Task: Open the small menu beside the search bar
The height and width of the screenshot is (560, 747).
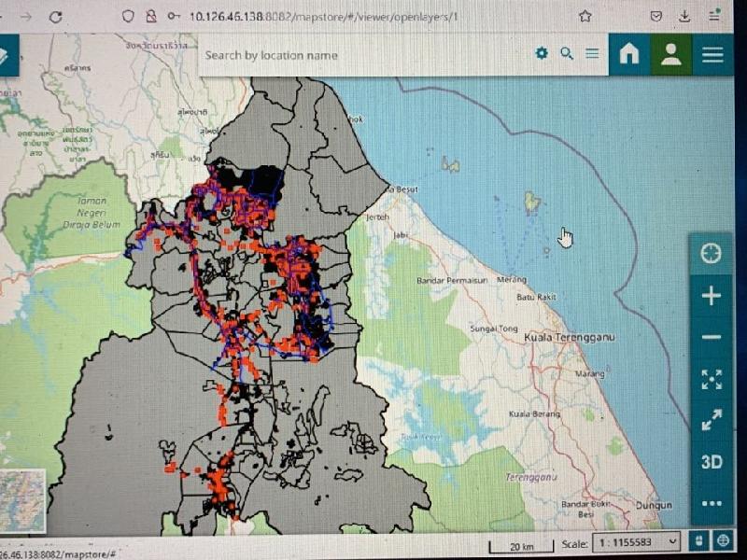Action: [591, 54]
